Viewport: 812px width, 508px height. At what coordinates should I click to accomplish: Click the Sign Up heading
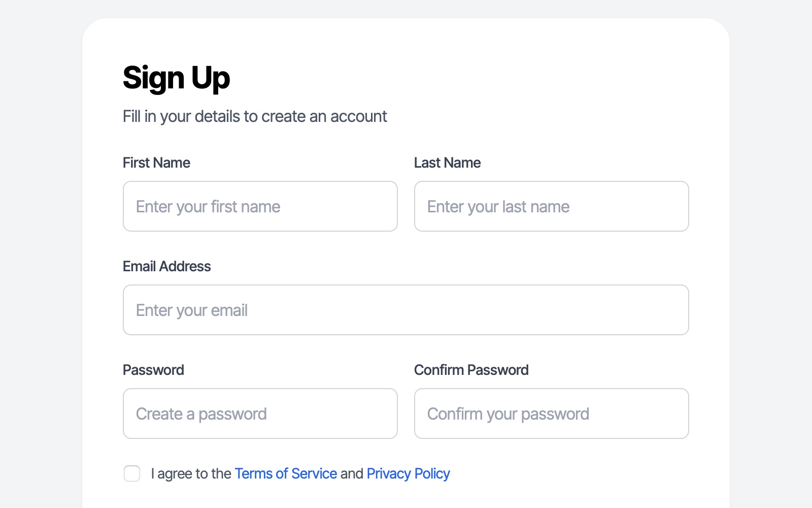click(x=176, y=78)
